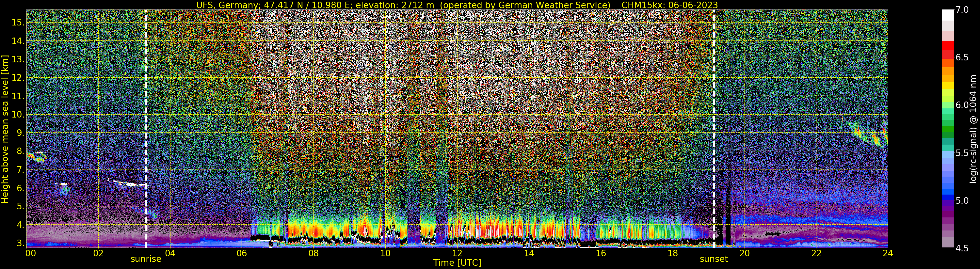This screenshot has width=980, height=269.
Task: Click the height axis tick '6.'
Action: [21, 188]
